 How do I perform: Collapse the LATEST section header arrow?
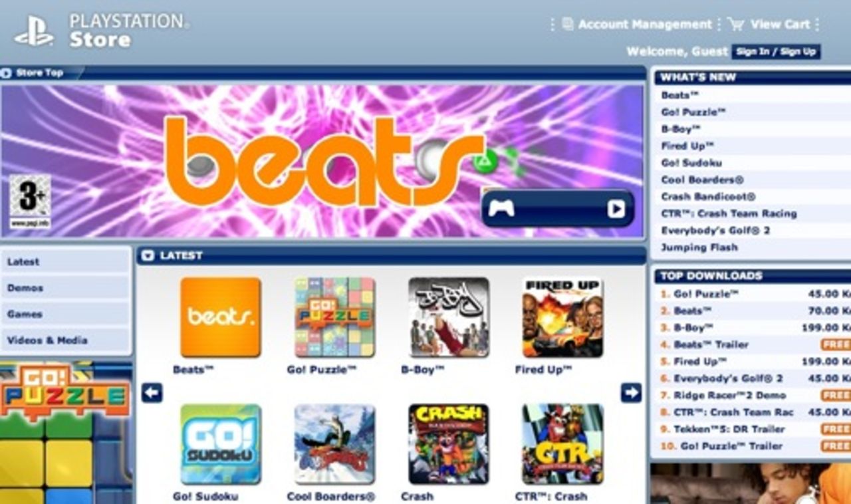[x=148, y=255]
